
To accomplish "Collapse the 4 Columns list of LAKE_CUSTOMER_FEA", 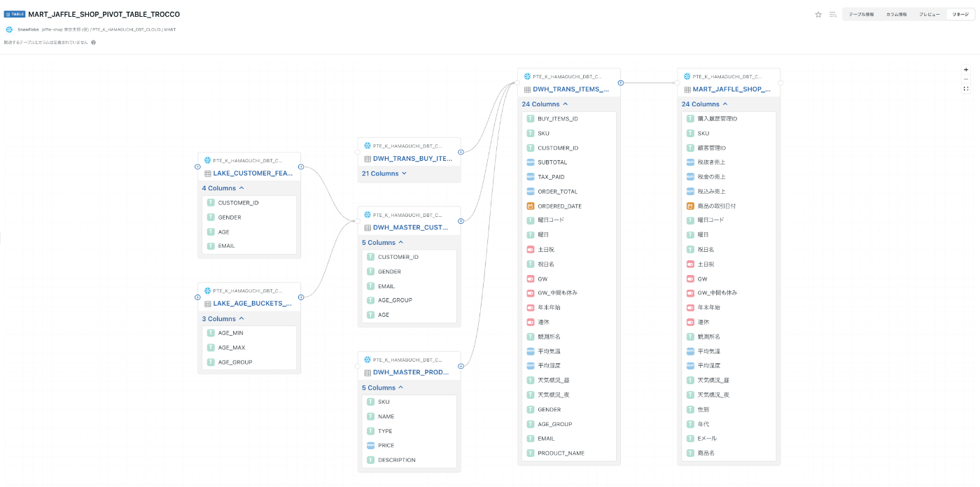I will coord(223,188).
